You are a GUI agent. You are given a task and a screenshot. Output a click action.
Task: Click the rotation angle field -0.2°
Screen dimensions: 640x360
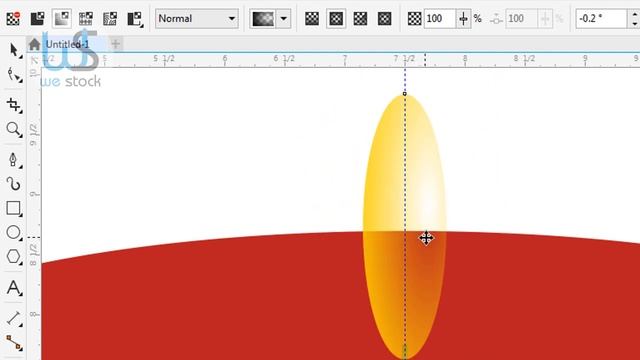(x=601, y=19)
